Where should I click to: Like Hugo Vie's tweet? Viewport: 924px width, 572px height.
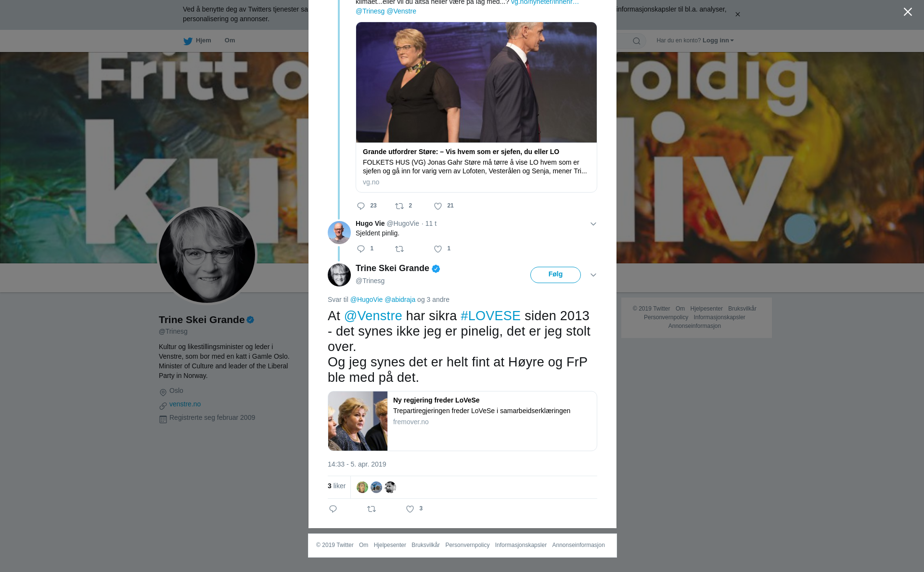tap(438, 249)
